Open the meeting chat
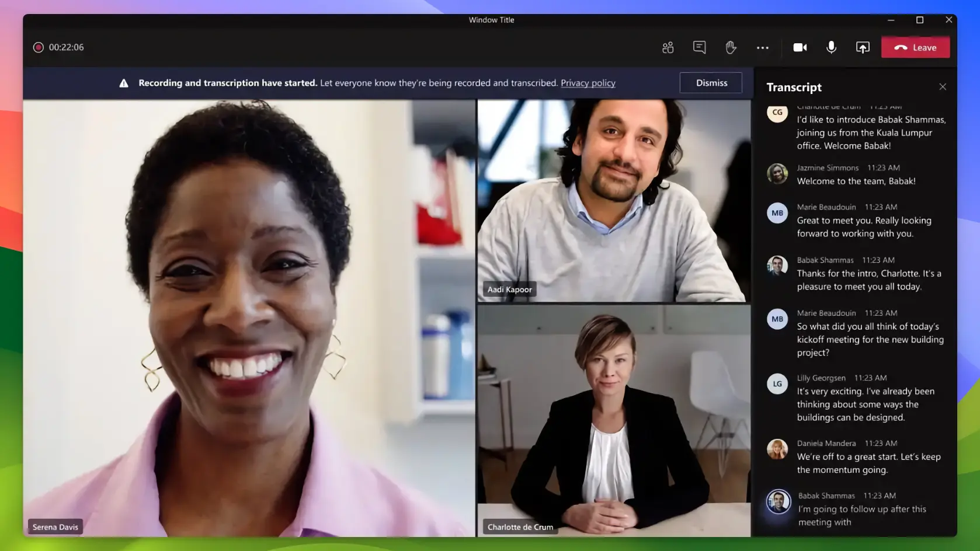The height and width of the screenshot is (551, 980). pyautogui.click(x=699, y=47)
